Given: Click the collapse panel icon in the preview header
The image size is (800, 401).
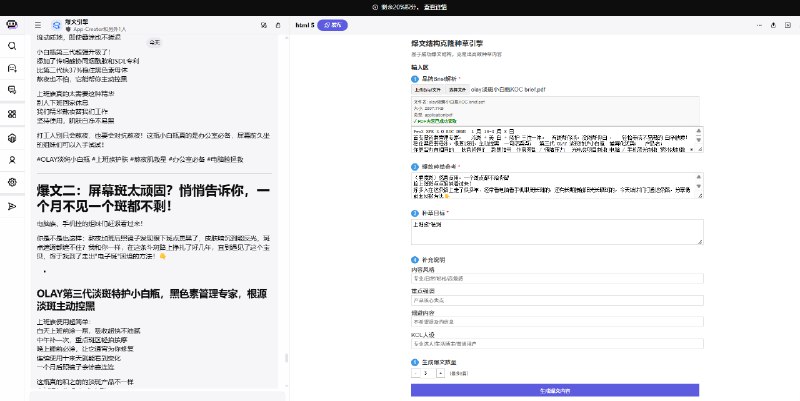Looking at the screenshot, I should (788, 25).
